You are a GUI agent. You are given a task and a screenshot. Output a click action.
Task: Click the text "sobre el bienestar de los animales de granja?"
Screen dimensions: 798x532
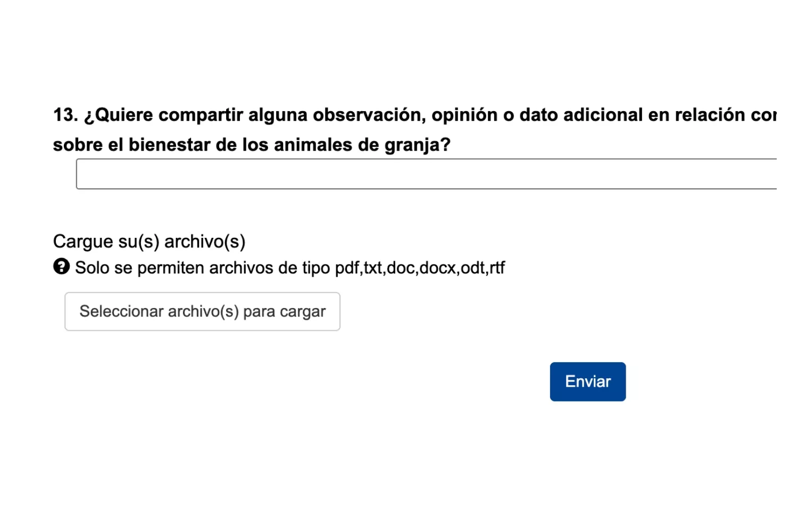click(x=252, y=145)
